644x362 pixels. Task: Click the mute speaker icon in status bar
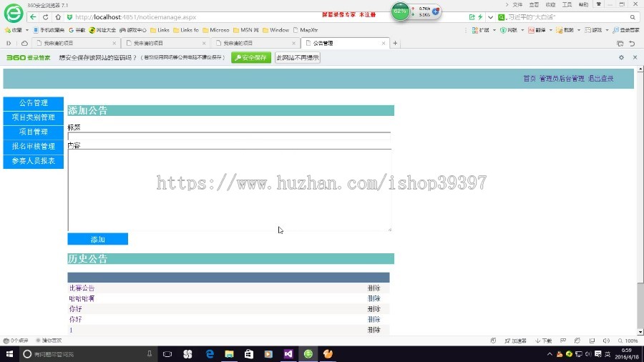coord(606,341)
